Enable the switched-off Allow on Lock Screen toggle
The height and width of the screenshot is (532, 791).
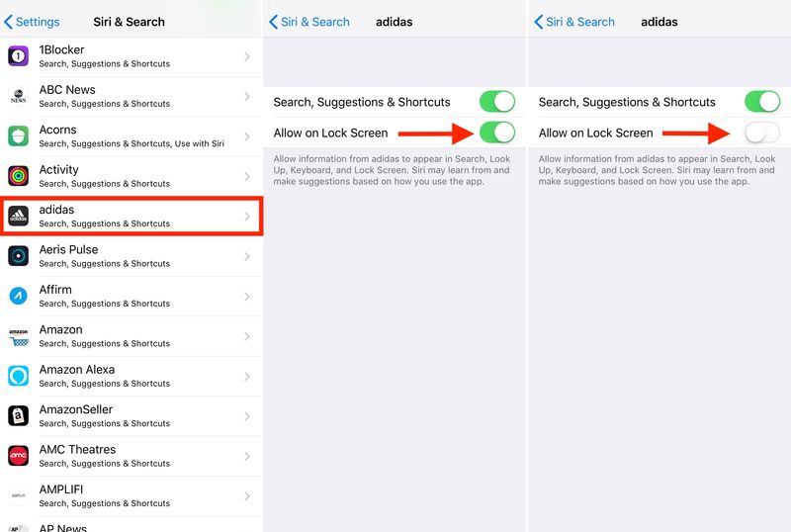click(762, 133)
